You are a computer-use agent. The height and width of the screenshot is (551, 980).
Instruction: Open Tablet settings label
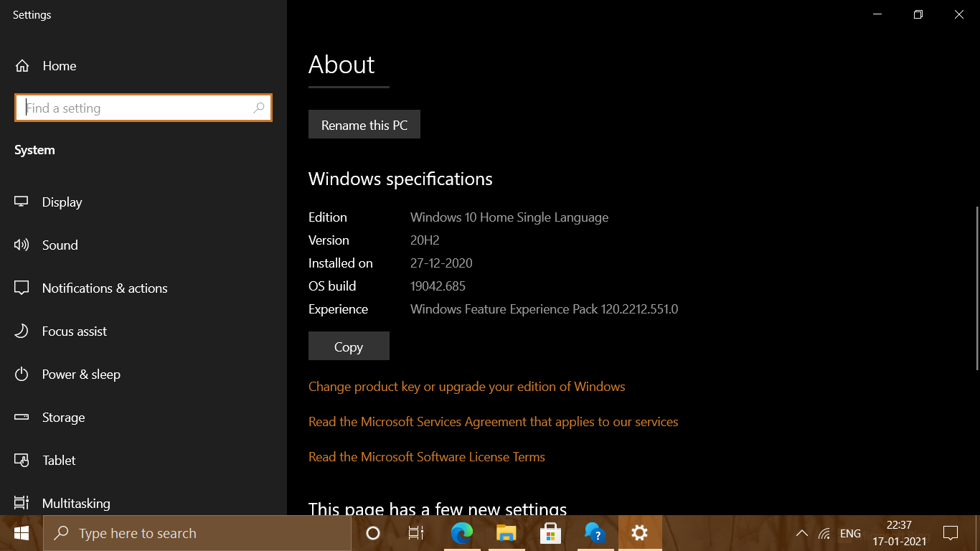click(x=59, y=461)
